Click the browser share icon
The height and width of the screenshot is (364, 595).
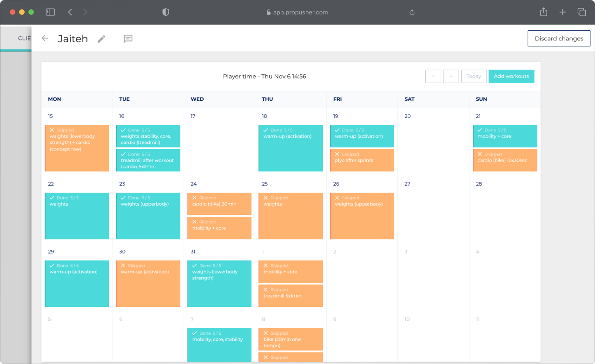click(x=543, y=13)
